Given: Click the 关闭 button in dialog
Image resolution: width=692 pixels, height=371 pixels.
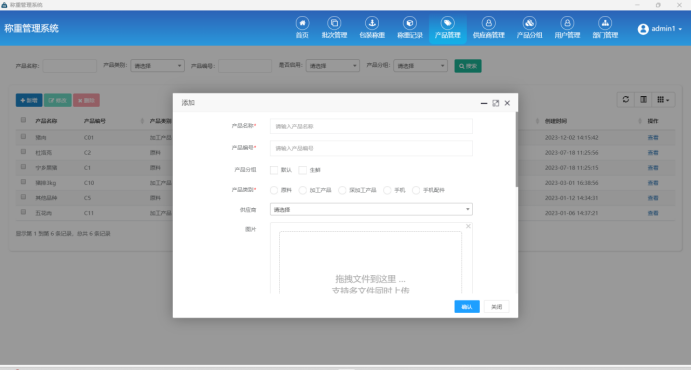Looking at the screenshot, I should tap(496, 307).
